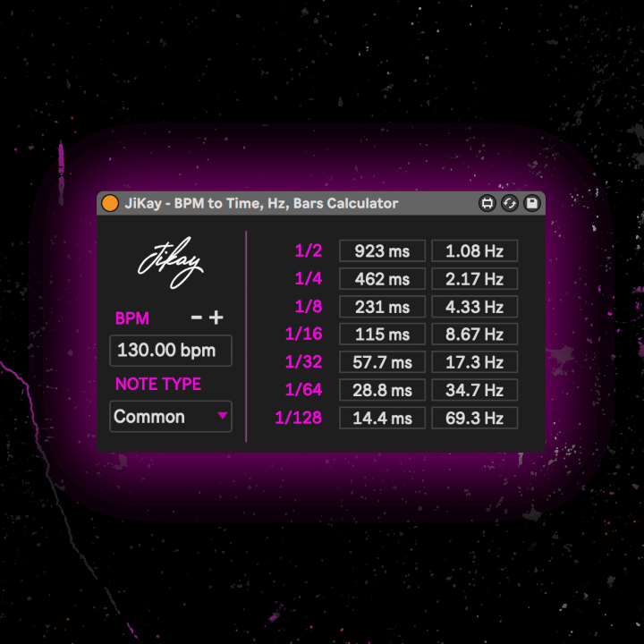Select the 4.33 Hz frequency value
644x644 pixels.
(474, 307)
